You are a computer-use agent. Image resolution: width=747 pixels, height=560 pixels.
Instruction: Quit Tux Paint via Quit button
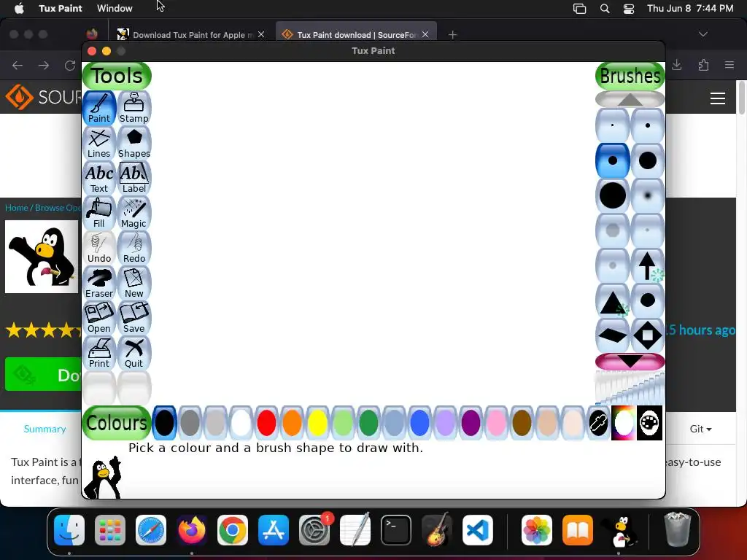click(134, 353)
